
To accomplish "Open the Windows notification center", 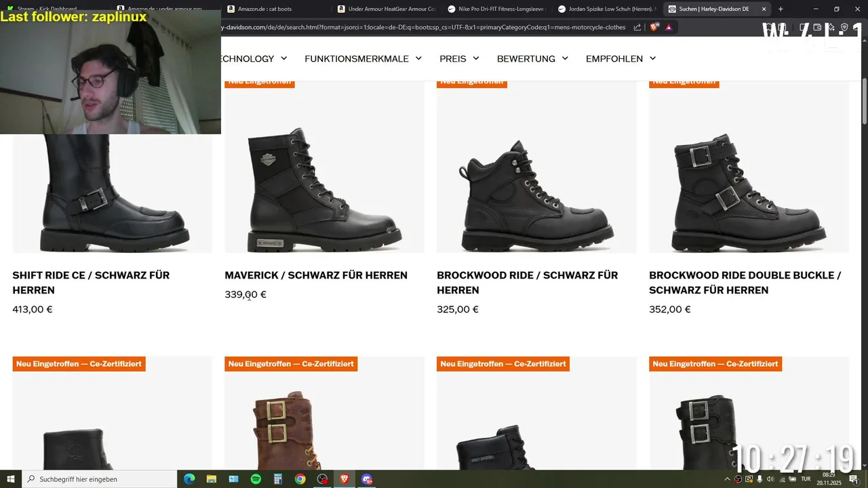I will tap(853, 479).
